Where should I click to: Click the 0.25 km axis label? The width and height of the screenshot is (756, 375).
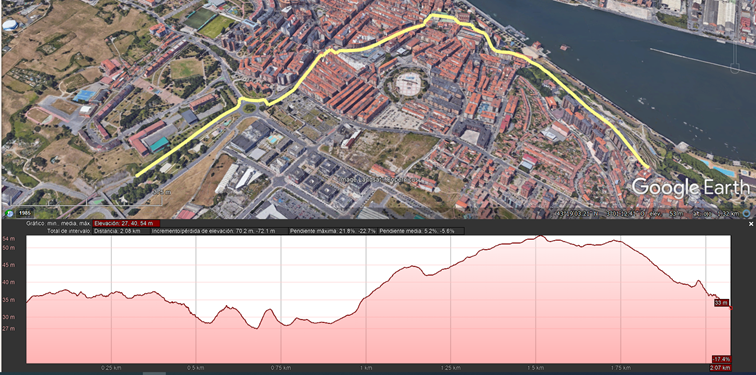pos(111,368)
